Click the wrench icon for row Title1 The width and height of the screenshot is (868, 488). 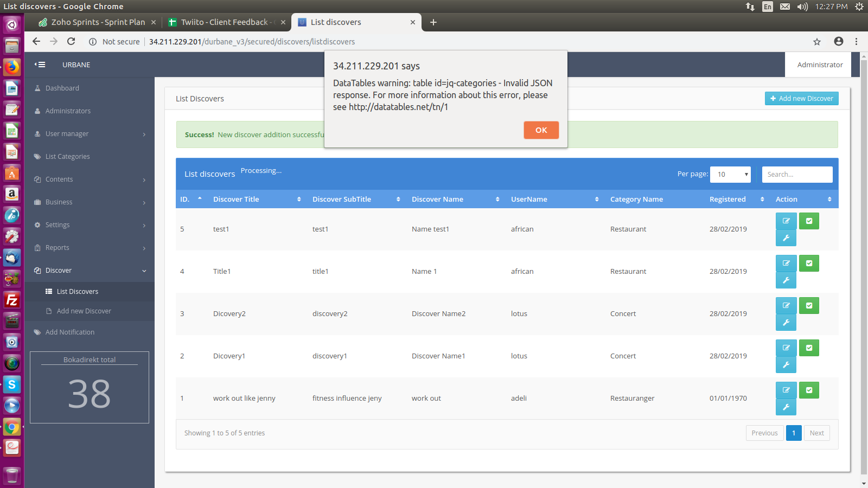[x=786, y=280]
